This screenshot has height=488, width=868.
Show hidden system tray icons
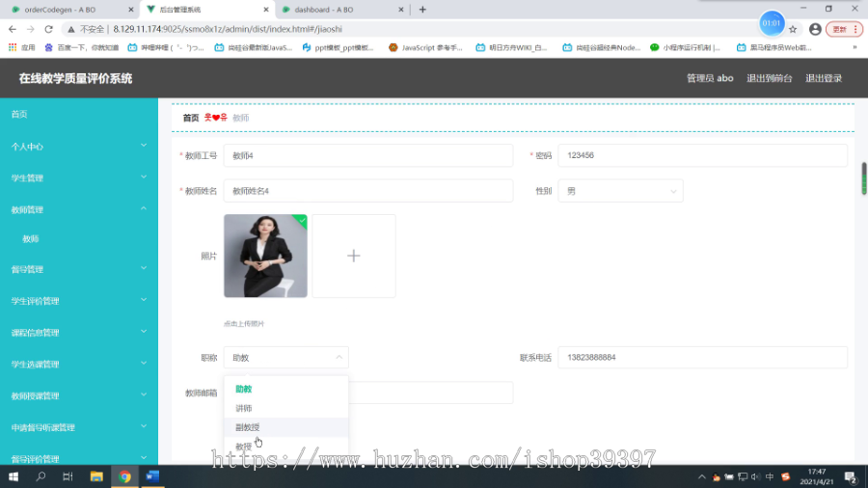701,477
